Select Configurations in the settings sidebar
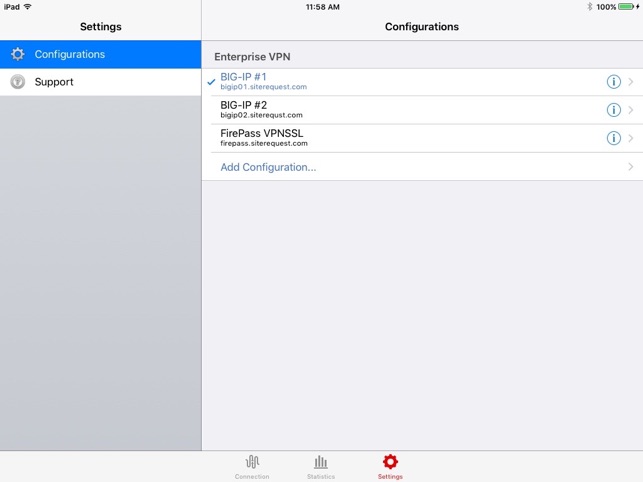The image size is (643, 482). [x=100, y=54]
